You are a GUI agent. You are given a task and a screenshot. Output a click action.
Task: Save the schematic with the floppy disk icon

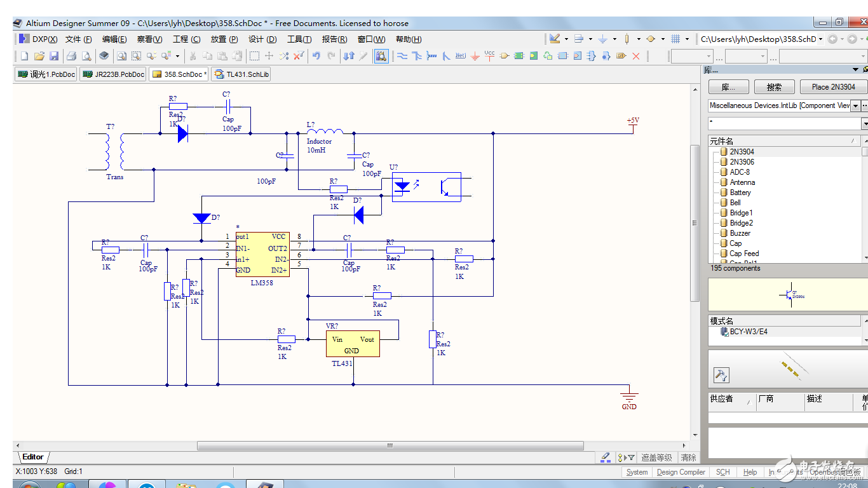(54, 56)
